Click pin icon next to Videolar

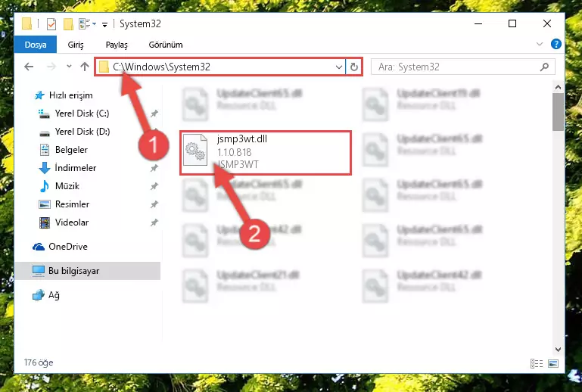(154, 222)
